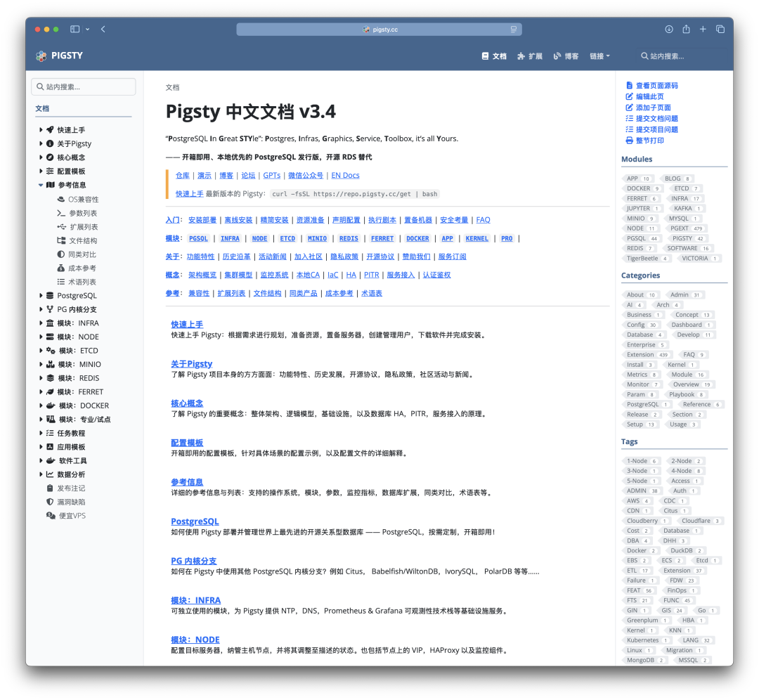The image size is (759, 700).
Task: Click the building icon beside 模块: INFRA
Action: (x=50, y=323)
